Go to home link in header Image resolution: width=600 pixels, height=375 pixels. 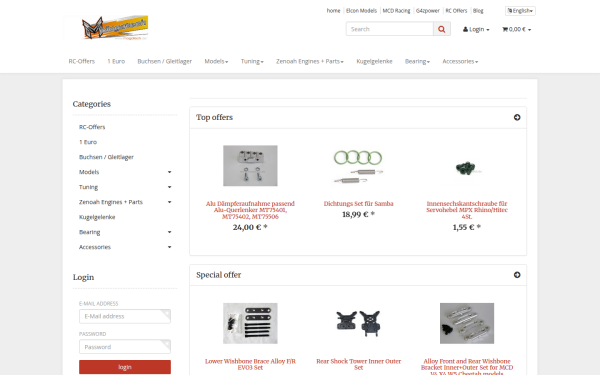point(333,11)
